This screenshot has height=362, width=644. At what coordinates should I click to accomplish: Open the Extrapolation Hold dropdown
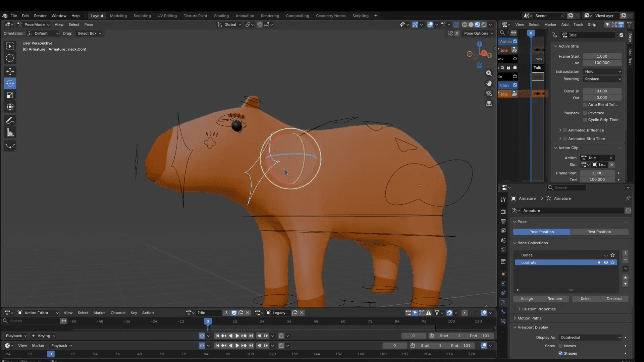pos(603,71)
